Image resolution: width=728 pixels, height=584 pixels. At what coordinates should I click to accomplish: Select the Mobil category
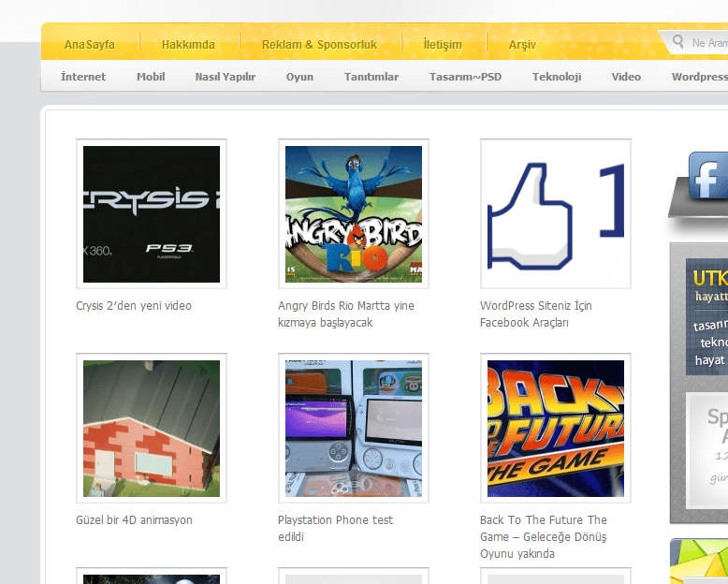point(151,77)
